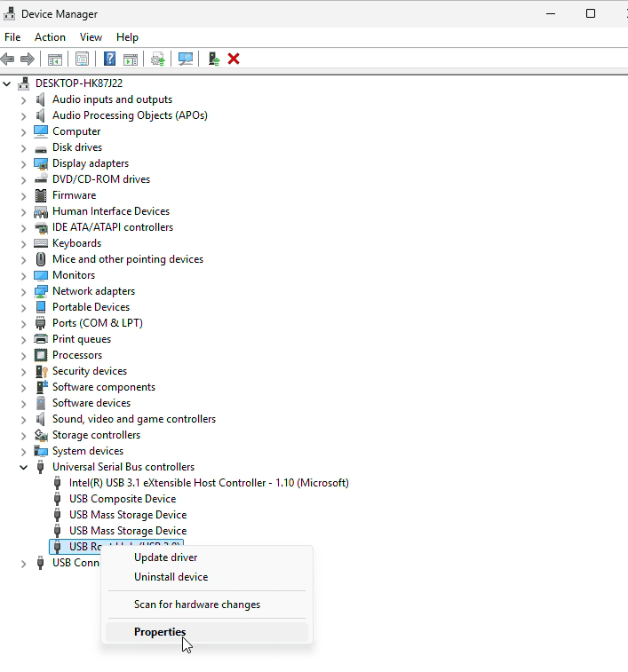This screenshot has width=628, height=672.
Task: Expand the Computer category
Action: [24, 132]
